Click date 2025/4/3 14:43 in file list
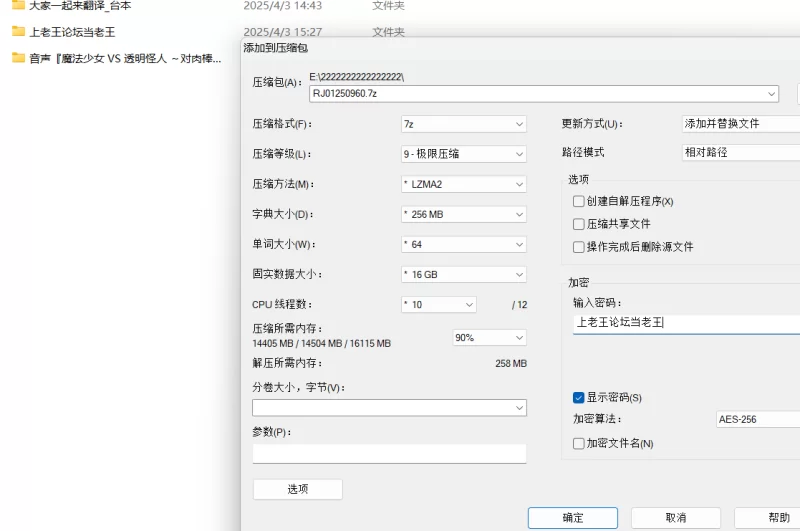800x531 pixels. coord(283,6)
